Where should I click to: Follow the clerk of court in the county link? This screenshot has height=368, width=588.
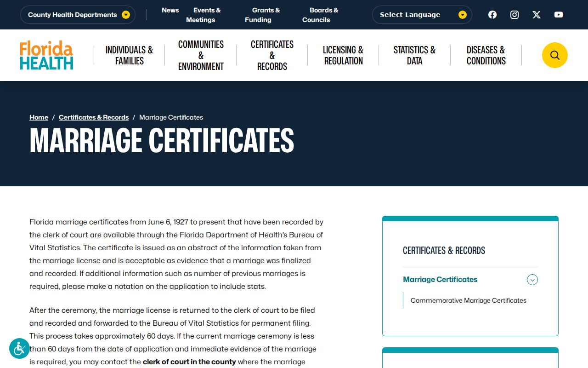(189, 362)
